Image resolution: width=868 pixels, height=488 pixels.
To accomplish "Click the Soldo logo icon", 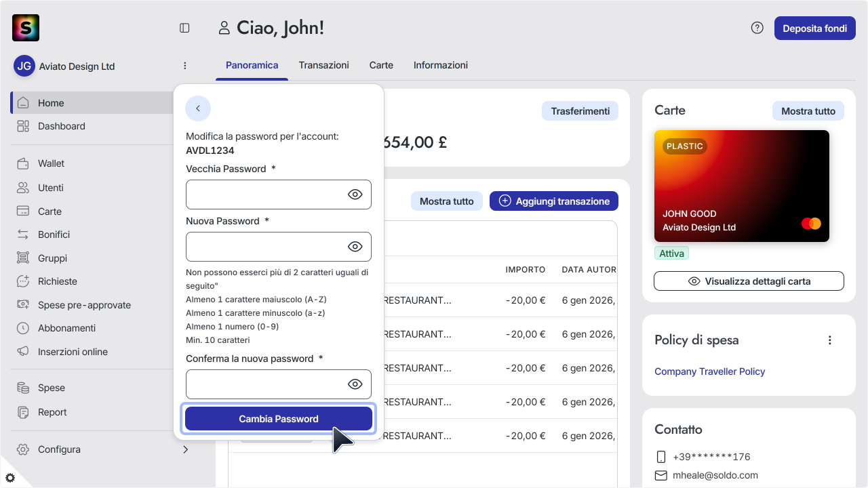I will click(26, 28).
